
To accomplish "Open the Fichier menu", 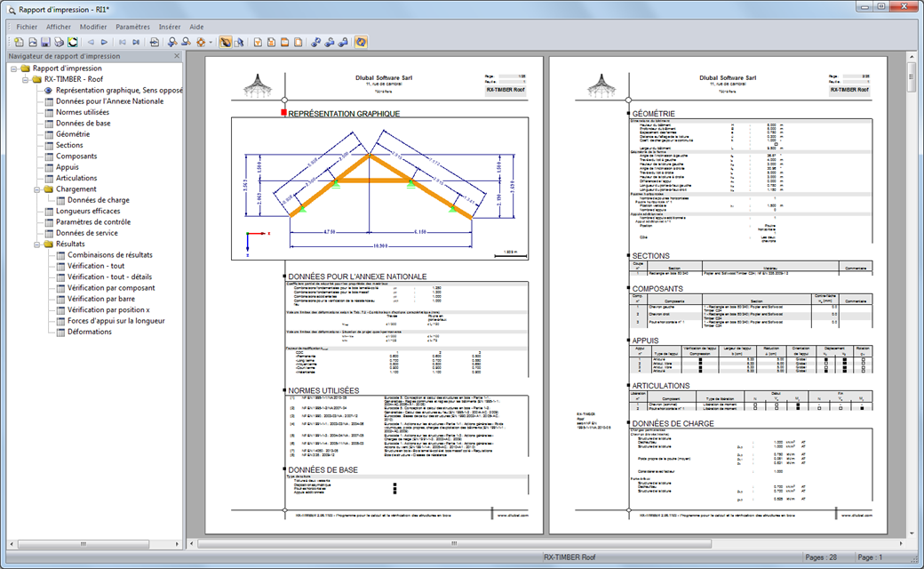I will click(x=27, y=26).
